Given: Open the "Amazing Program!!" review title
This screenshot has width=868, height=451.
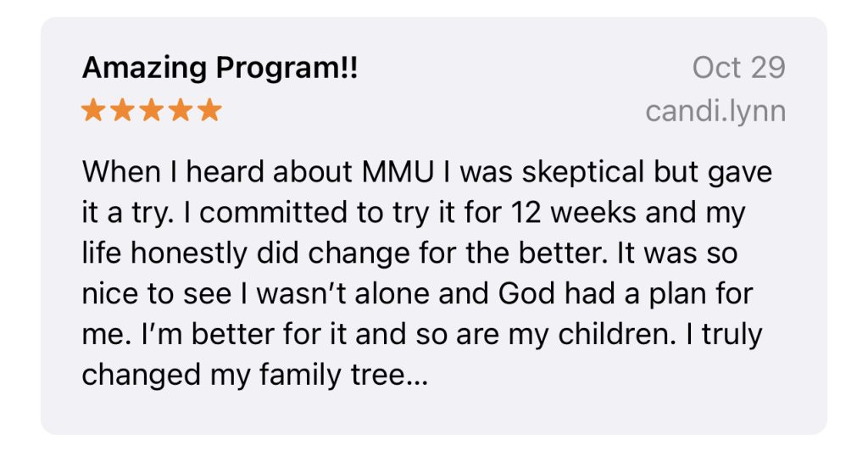Looking at the screenshot, I should (220, 69).
